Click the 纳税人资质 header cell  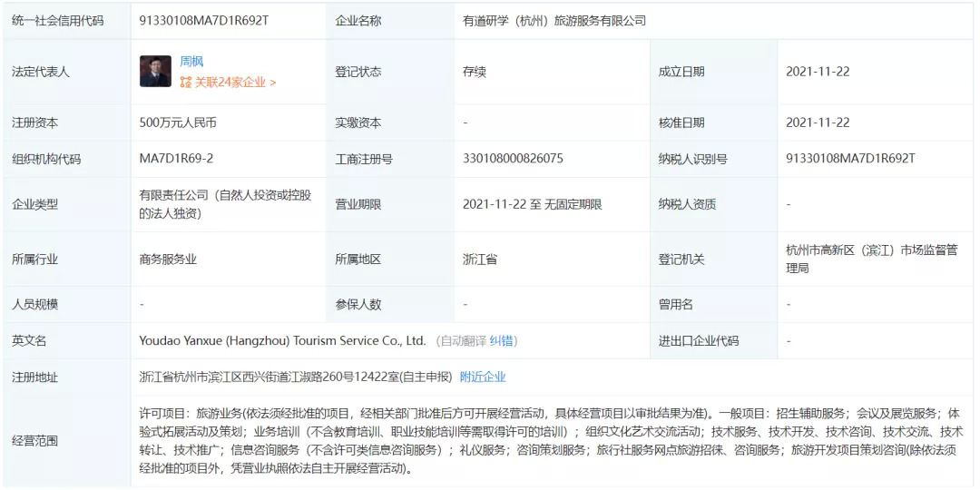(714, 204)
